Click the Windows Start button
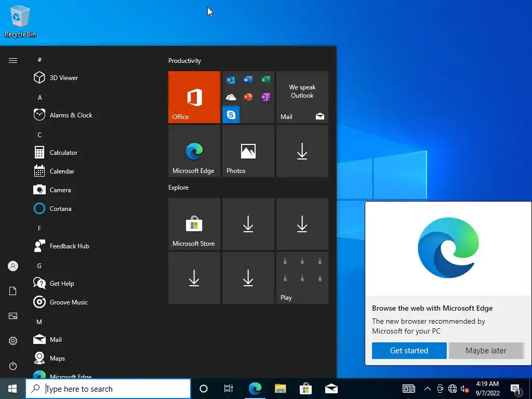The height and width of the screenshot is (399, 532). (x=12, y=389)
